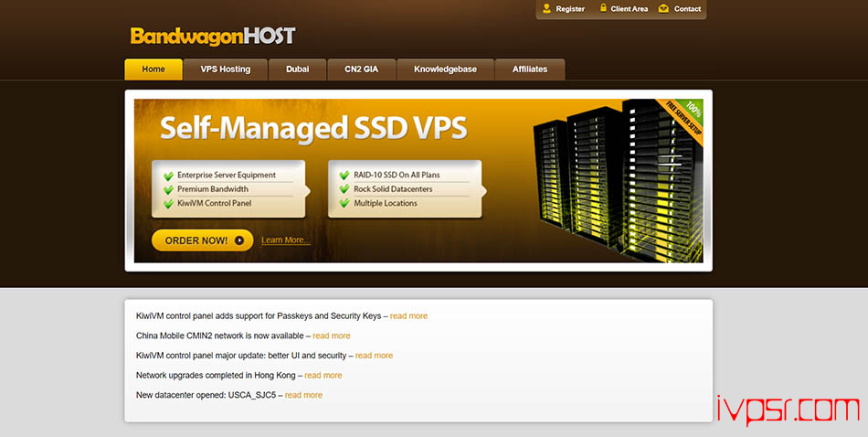
Task: Click the BandwagonHOST logo
Action: click(x=213, y=37)
